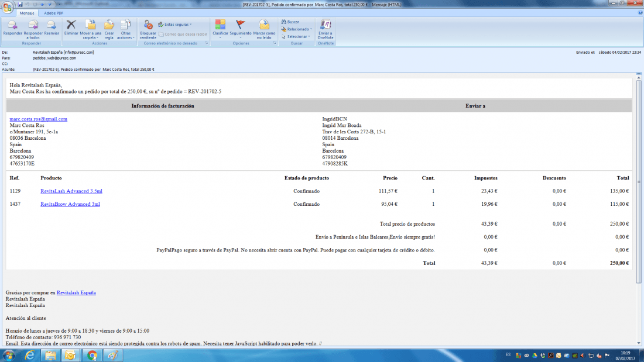The height and width of the screenshot is (362, 644).
Task: Switch to the Mensaje tab
Action: point(27,13)
